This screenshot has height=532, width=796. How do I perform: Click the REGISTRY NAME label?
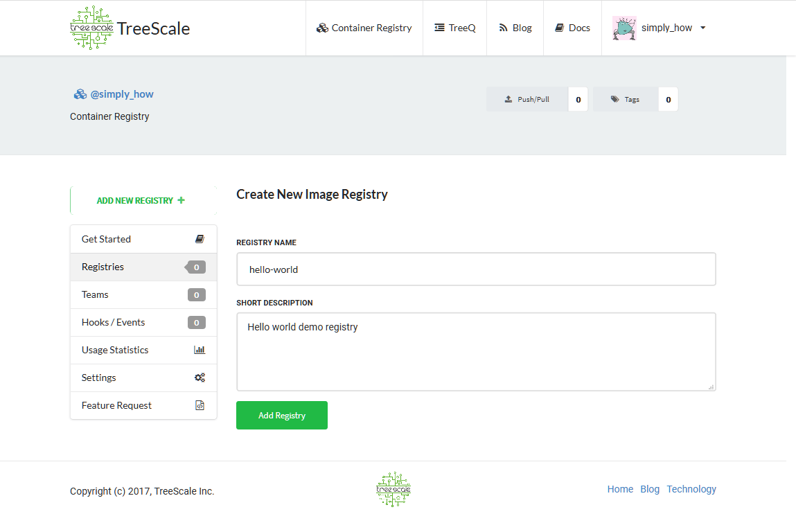point(266,242)
